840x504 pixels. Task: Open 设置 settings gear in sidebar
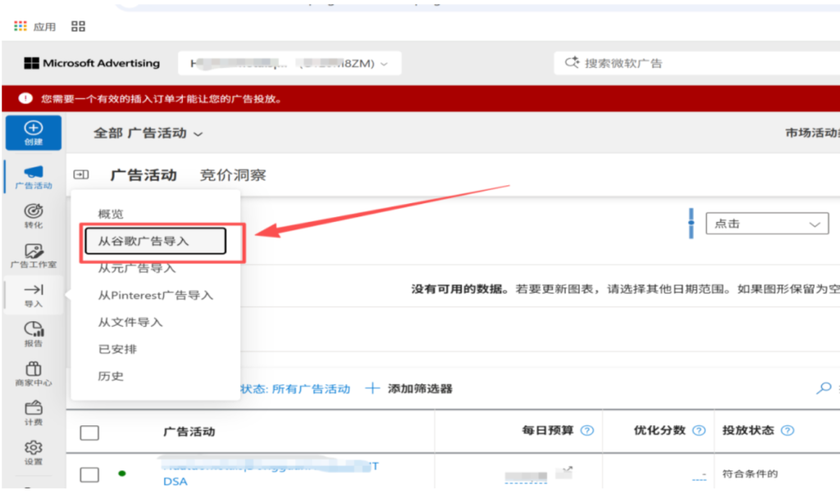pyautogui.click(x=33, y=452)
